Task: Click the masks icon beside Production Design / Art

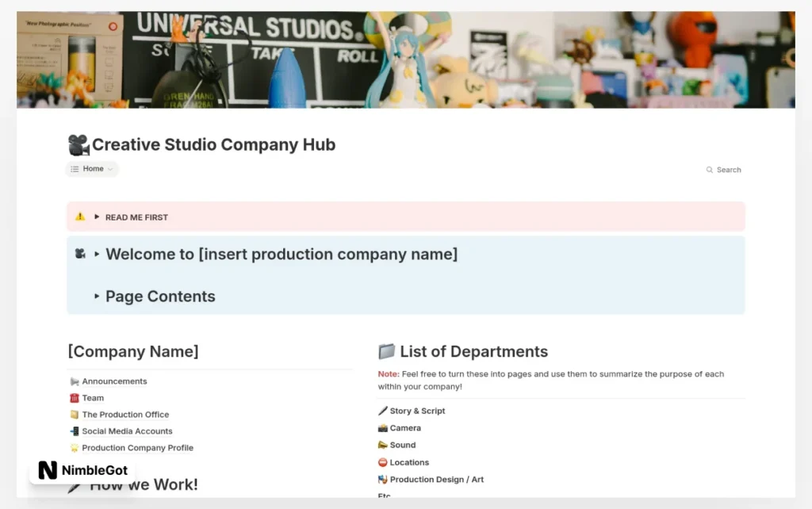Action: pyautogui.click(x=383, y=480)
